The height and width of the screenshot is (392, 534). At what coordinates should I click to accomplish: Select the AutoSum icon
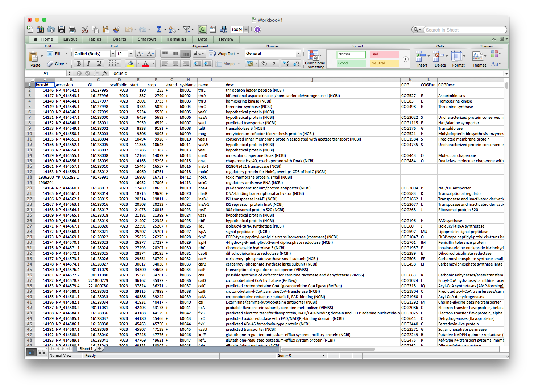pos(160,29)
